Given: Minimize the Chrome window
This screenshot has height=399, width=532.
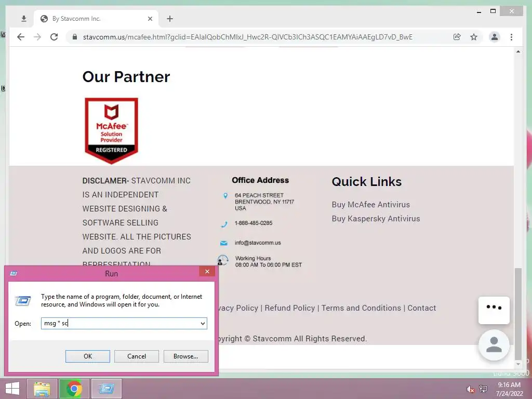Looking at the screenshot, I should (x=479, y=11).
